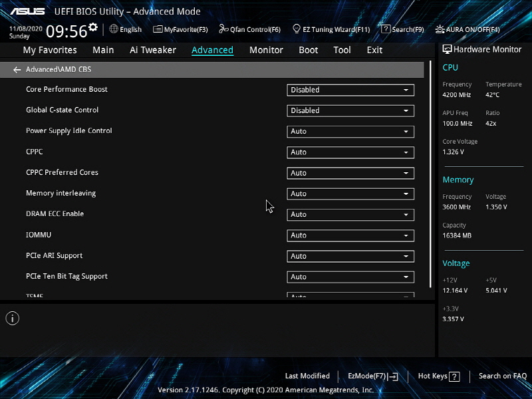Launch EZ Tuning Wizard(F11)
Screen dimensions: 532x399
[x=331, y=29]
